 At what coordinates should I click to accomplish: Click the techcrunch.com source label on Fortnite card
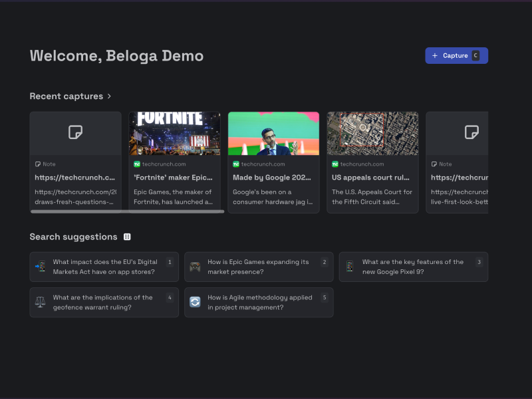coord(164,164)
